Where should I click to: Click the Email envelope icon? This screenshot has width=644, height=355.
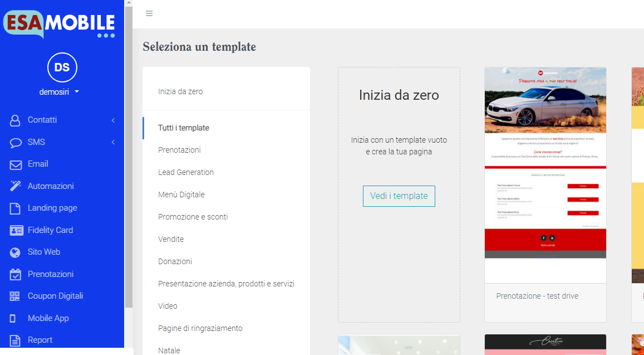pyautogui.click(x=16, y=164)
